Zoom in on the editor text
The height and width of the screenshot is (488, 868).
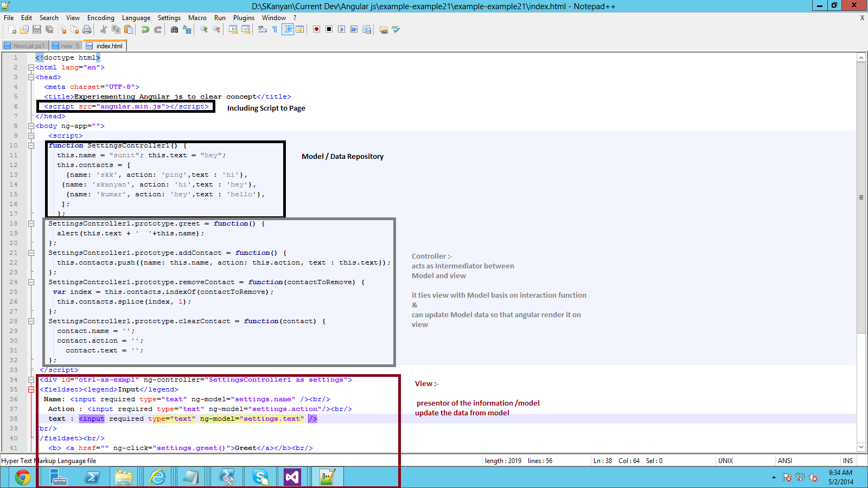point(204,30)
